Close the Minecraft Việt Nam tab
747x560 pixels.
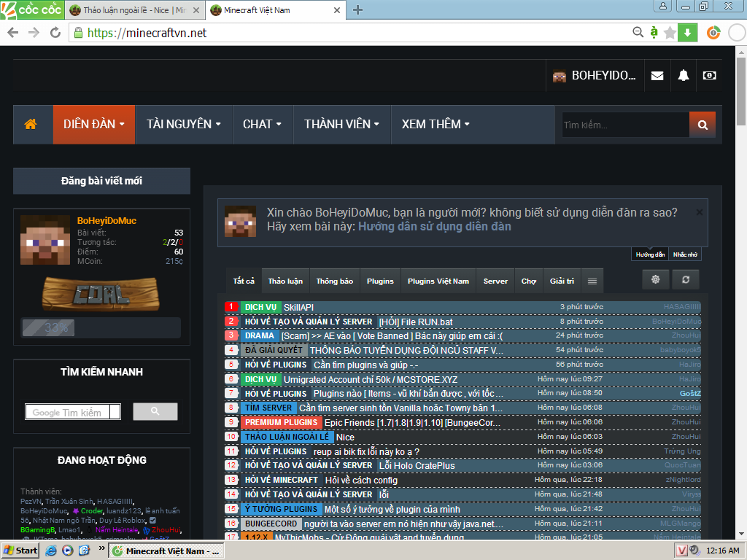point(337,10)
